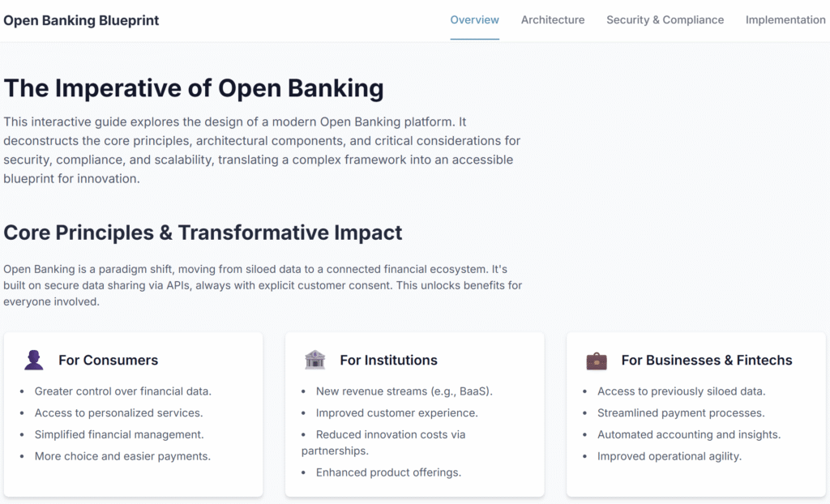
Task: Click the For Businesses & Fintechs heading
Action: 707,360
